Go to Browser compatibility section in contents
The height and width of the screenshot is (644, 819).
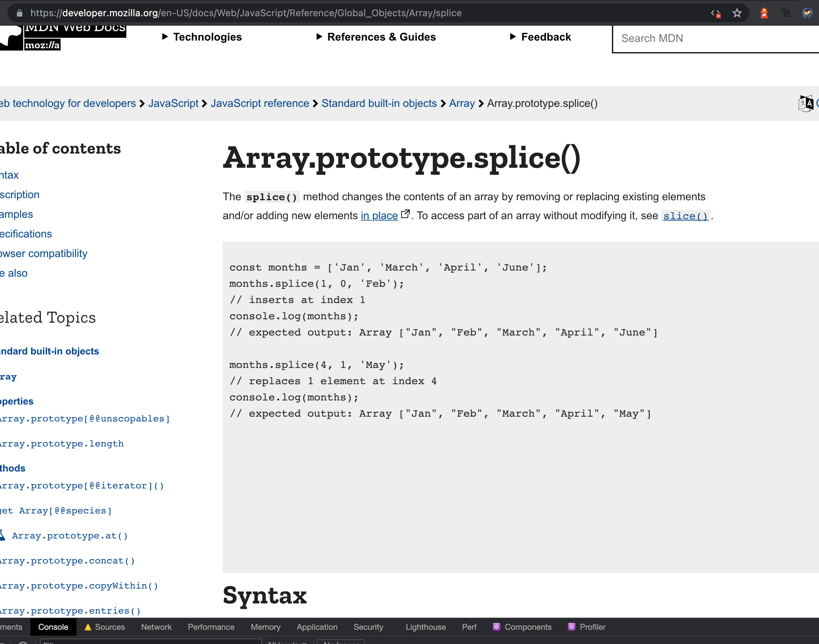tap(43, 253)
